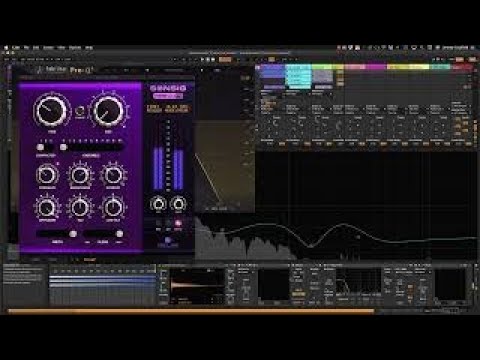Toggle the orange lit button beside Record
This screenshot has width=480, height=360.
(225, 60)
